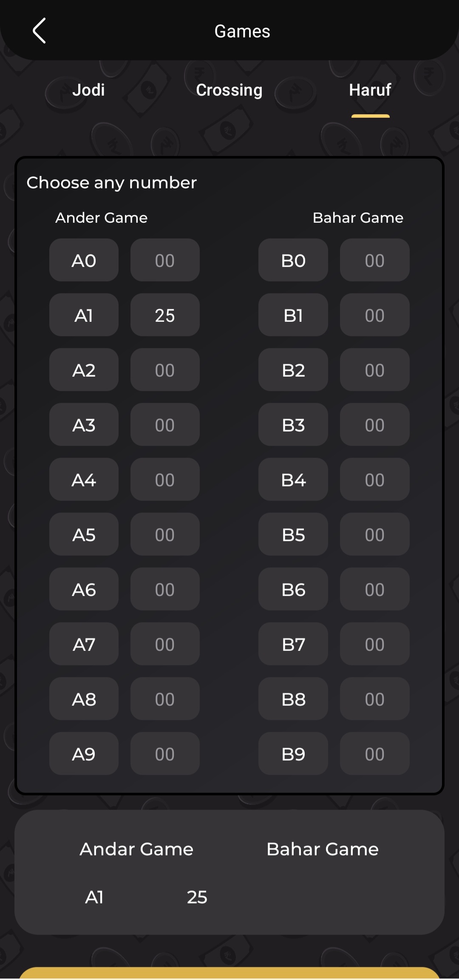Open the Crossing tab
Viewport: 459px width, 980px height.
[229, 90]
